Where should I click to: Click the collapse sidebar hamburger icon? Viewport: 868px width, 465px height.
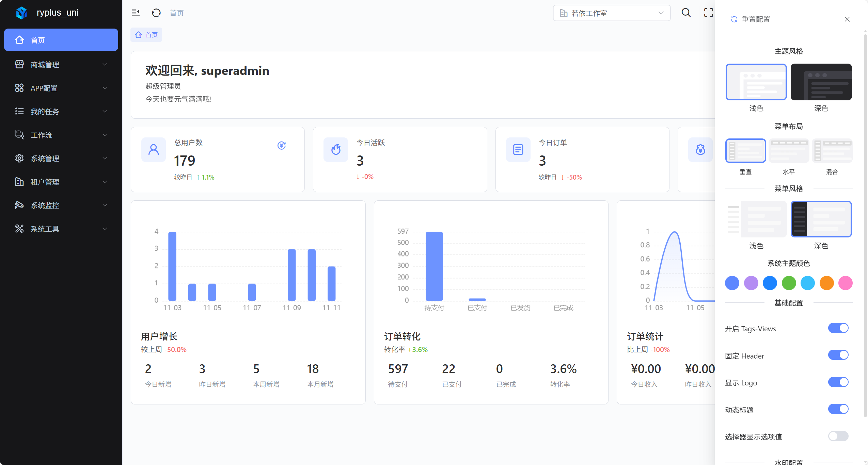[136, 13]
